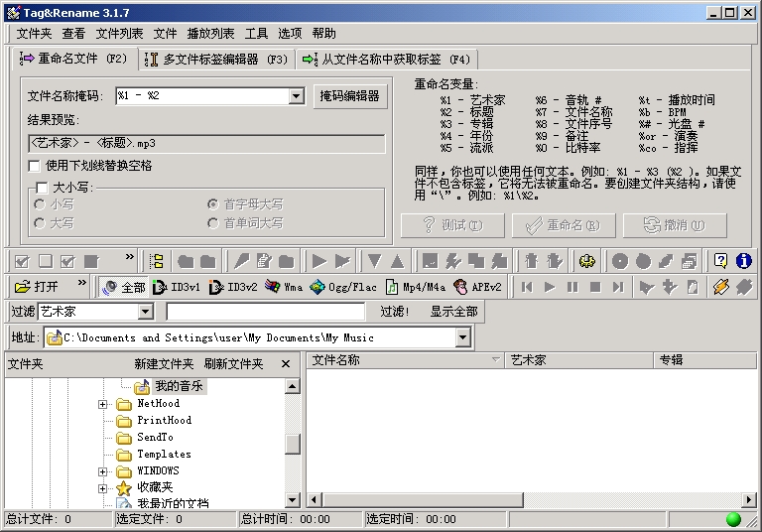Click the empty square deselect icon

[x=46, y=261]
